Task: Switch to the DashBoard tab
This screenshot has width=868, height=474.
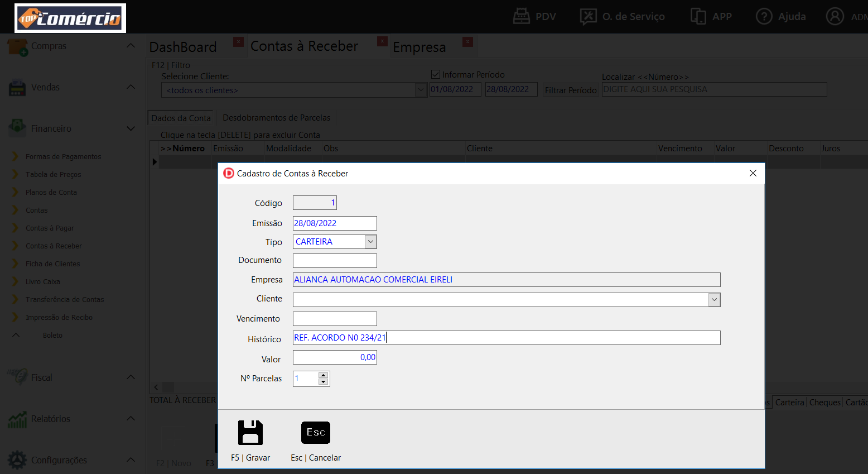Action: 183,47
